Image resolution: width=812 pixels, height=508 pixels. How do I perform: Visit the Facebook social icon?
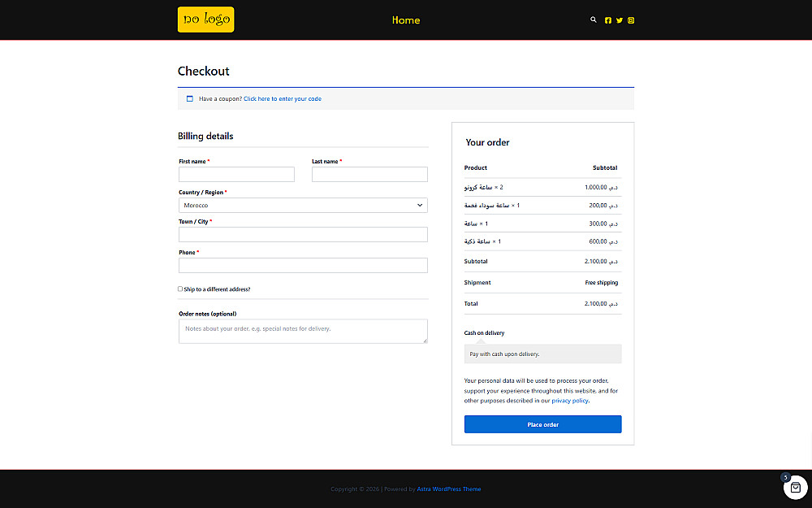[608, 20]
